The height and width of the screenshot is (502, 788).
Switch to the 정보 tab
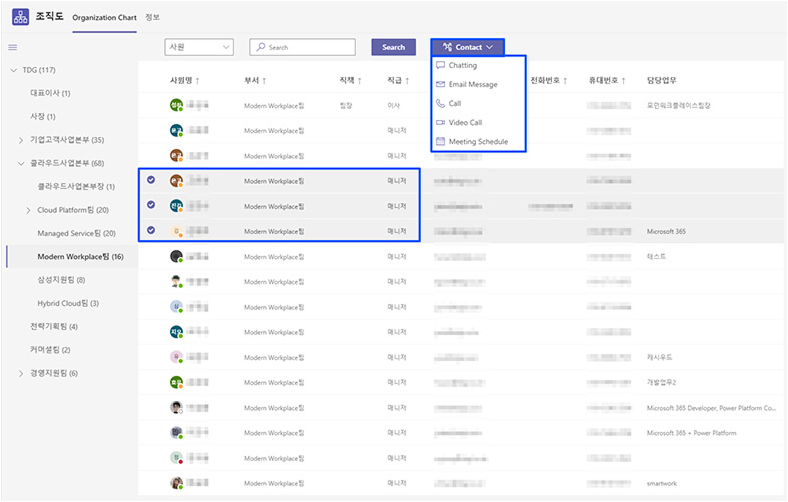[153, 17]
